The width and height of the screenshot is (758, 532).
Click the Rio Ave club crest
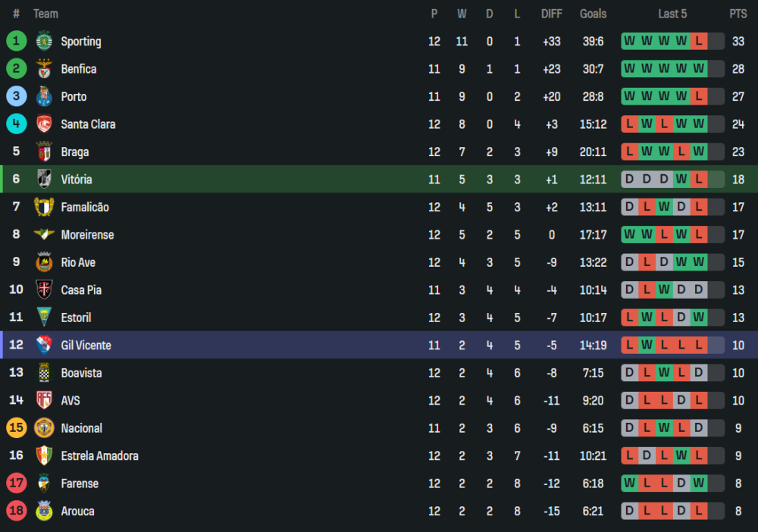[44, 262]
